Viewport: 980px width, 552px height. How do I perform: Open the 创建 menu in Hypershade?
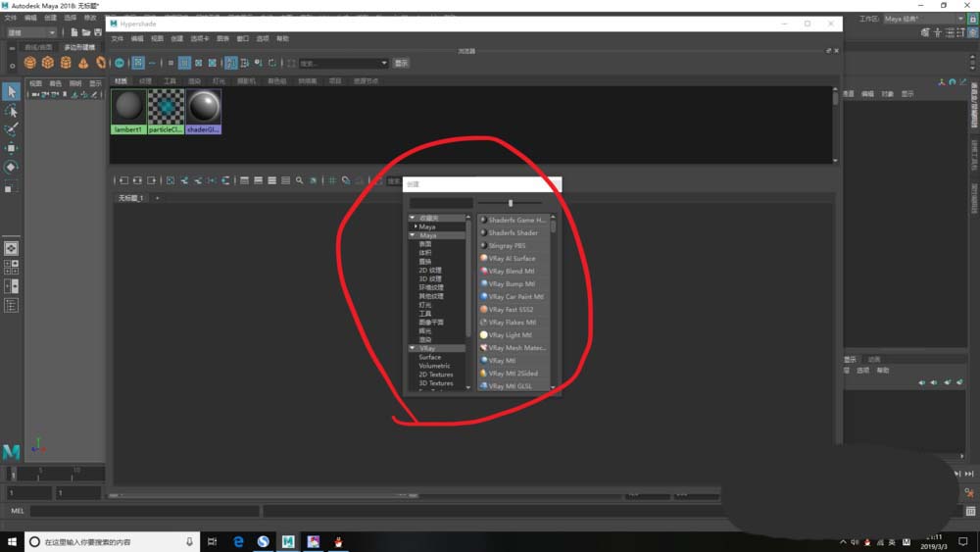177,39
